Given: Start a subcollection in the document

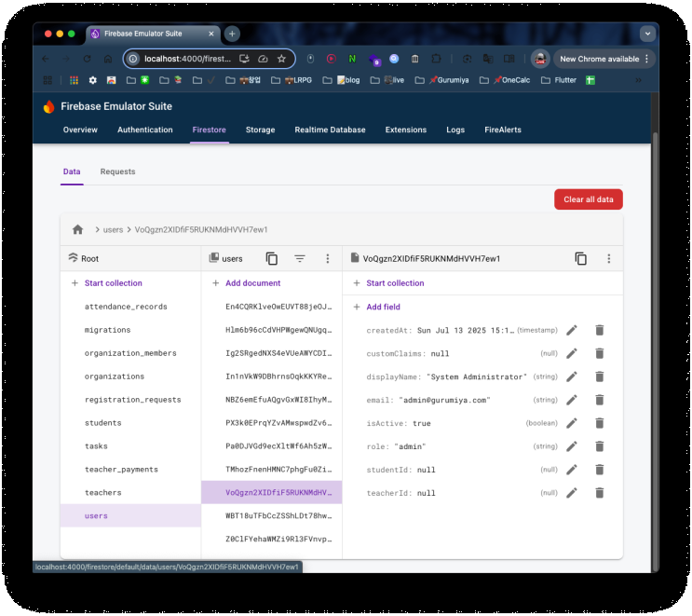Looking at the screenshot, I should tap(395, 283).
